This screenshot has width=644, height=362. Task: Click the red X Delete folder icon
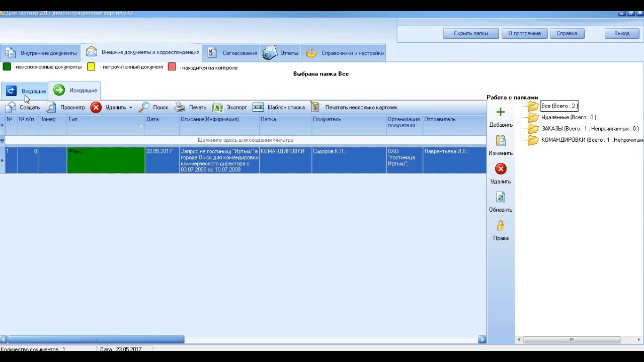click(x=501, y=169)
